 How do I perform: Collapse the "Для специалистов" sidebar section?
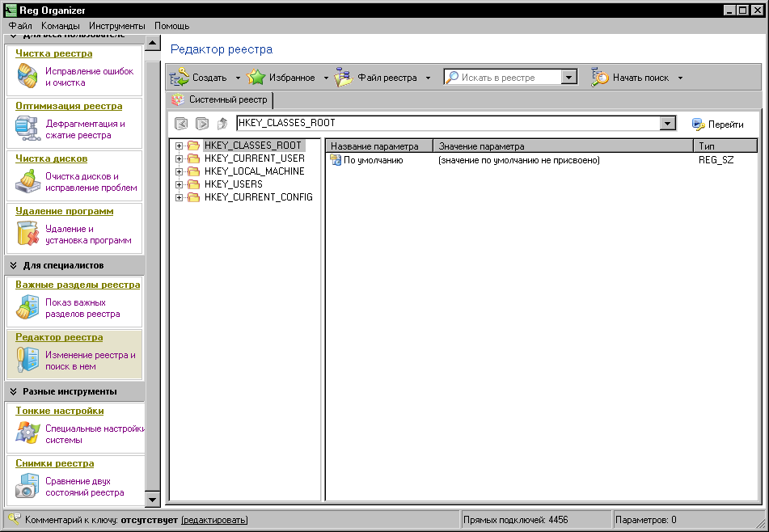(14, 265)
